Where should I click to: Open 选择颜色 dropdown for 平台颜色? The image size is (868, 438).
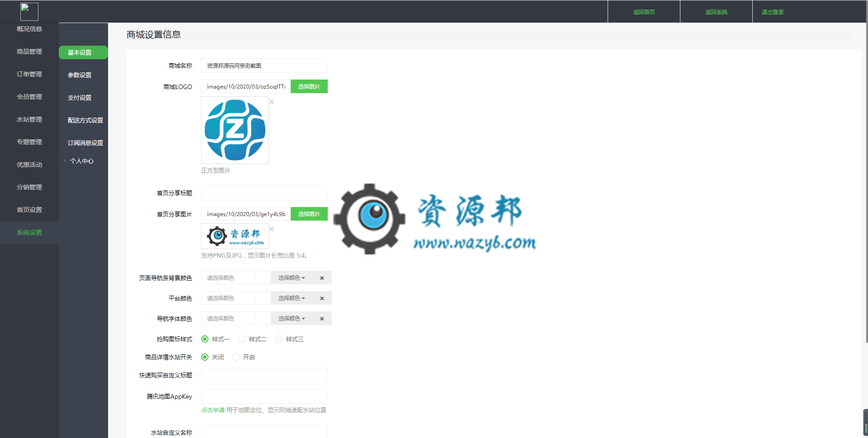coord(292,298)
